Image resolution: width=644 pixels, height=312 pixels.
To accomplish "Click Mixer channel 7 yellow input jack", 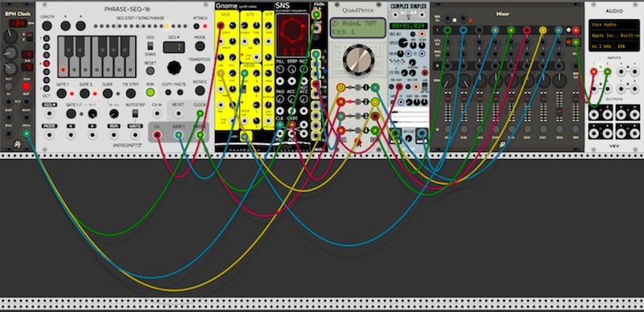I will click(543, 30).
